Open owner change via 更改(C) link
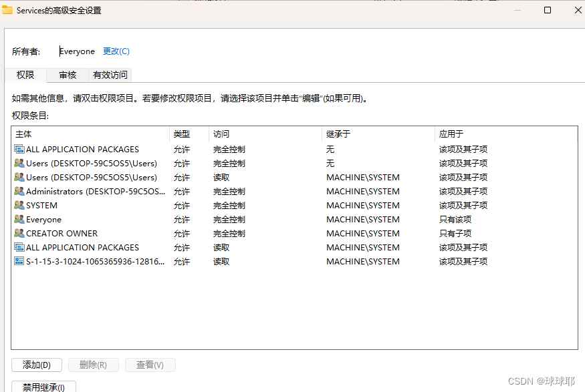This screenshot has height=392, width=585. pos(116,51)
